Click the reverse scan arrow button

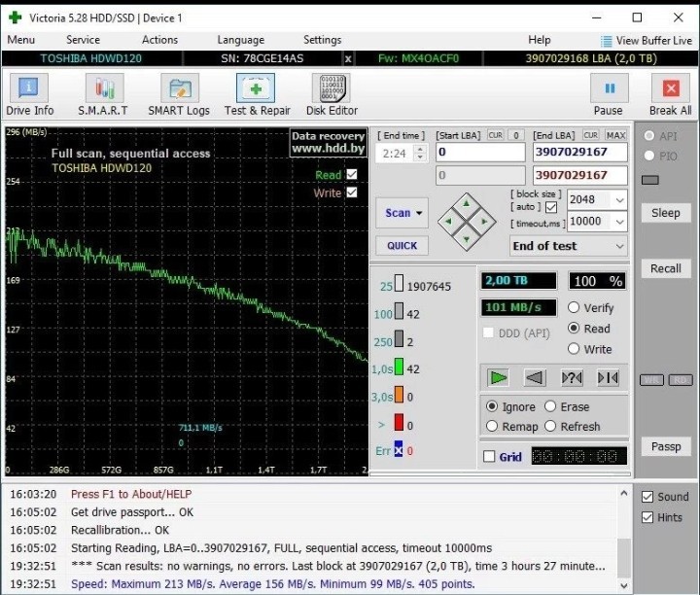point(535,377)
